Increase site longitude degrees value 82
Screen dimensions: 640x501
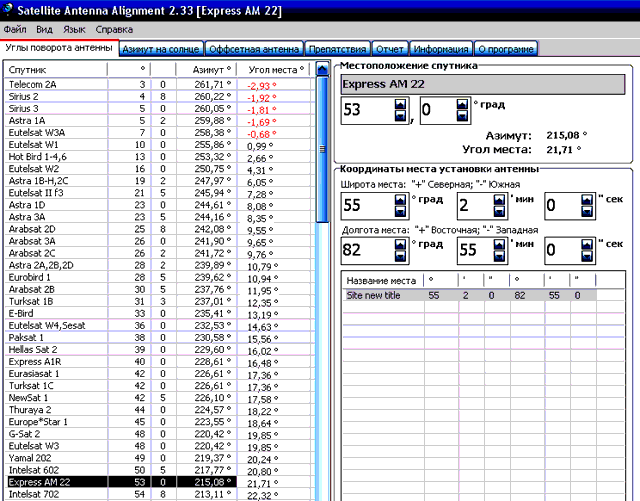point(400,245)
